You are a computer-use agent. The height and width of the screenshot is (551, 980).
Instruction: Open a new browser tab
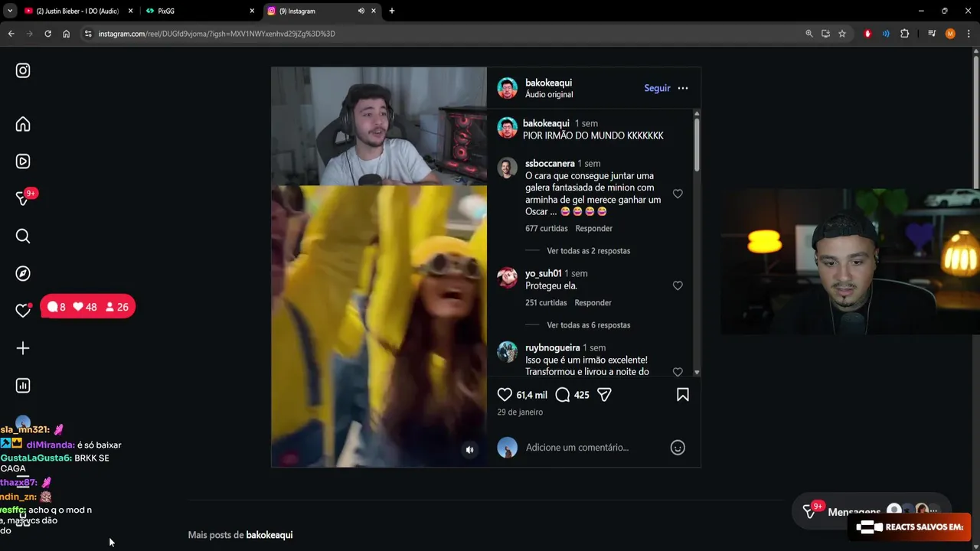coord(392,11)
